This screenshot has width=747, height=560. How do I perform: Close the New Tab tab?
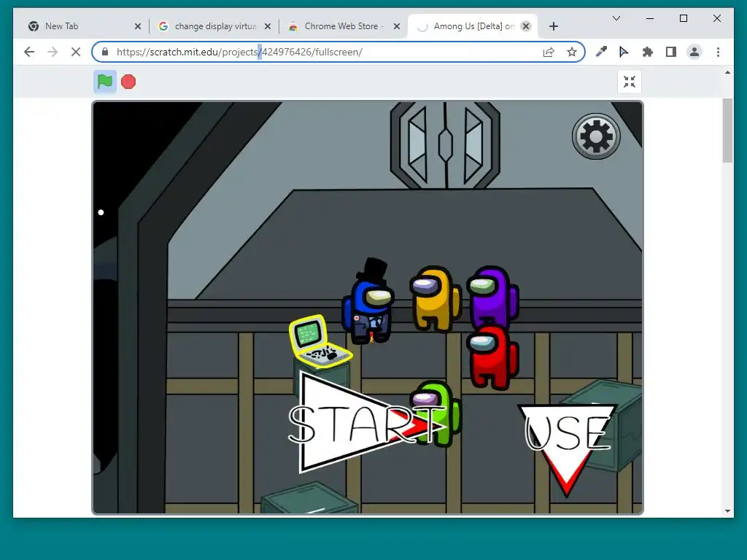coord(138,26)
